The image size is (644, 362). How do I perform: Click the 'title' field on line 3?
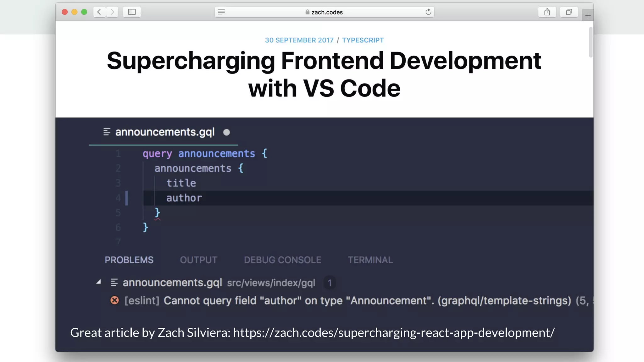coord(181,183)
